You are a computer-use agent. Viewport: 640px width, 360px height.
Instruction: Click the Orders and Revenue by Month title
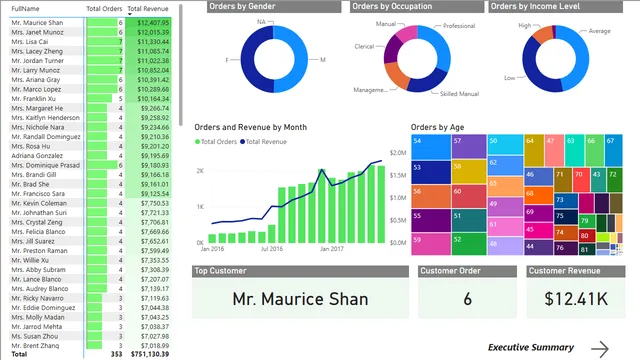coord(251,127)
